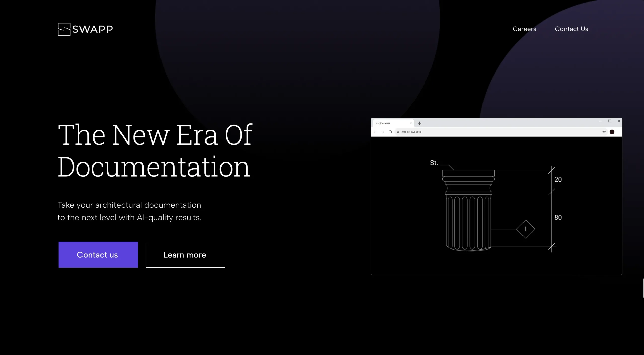Minimize the mock browser window

[600, 121]
